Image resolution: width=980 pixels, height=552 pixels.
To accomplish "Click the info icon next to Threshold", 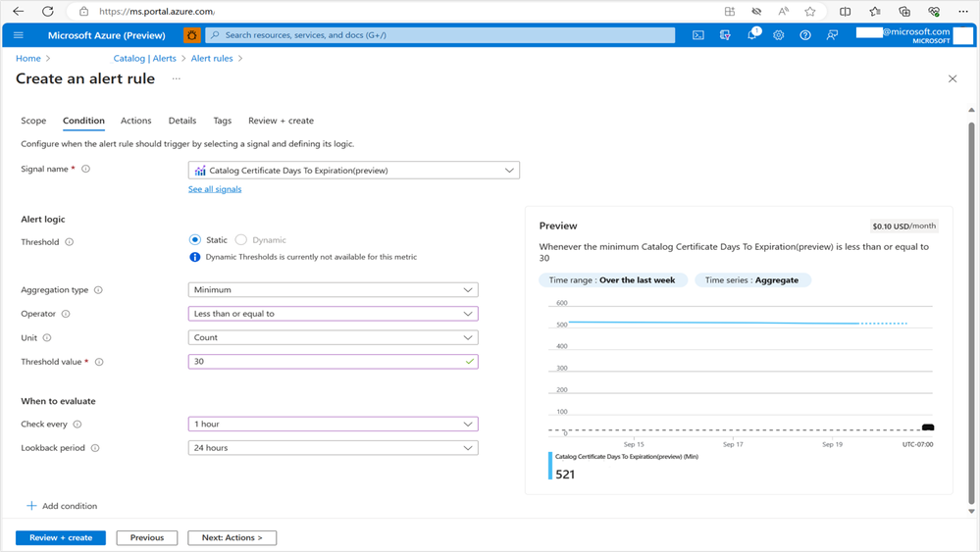I will (x=69, y=242).
